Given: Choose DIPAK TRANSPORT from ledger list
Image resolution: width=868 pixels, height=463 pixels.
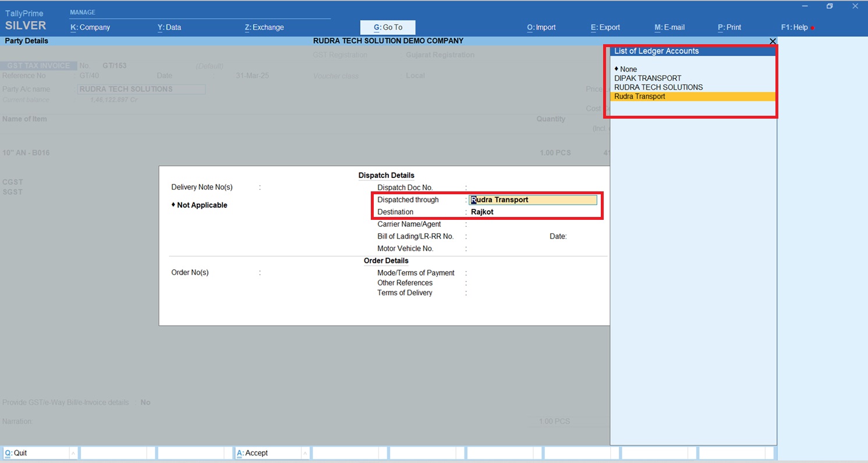Looking at the screenshot, I should 647,78.
